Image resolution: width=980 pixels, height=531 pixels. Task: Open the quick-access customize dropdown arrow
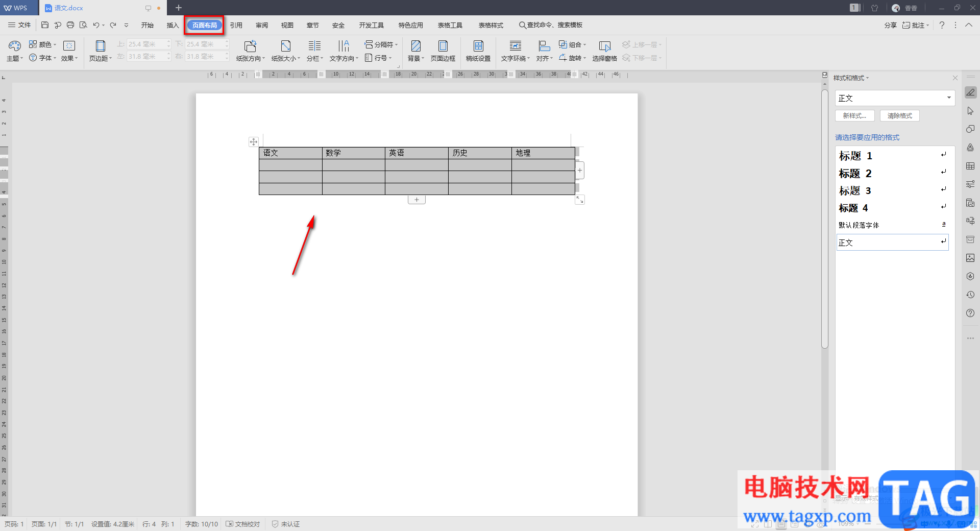(x=126, y=25)
